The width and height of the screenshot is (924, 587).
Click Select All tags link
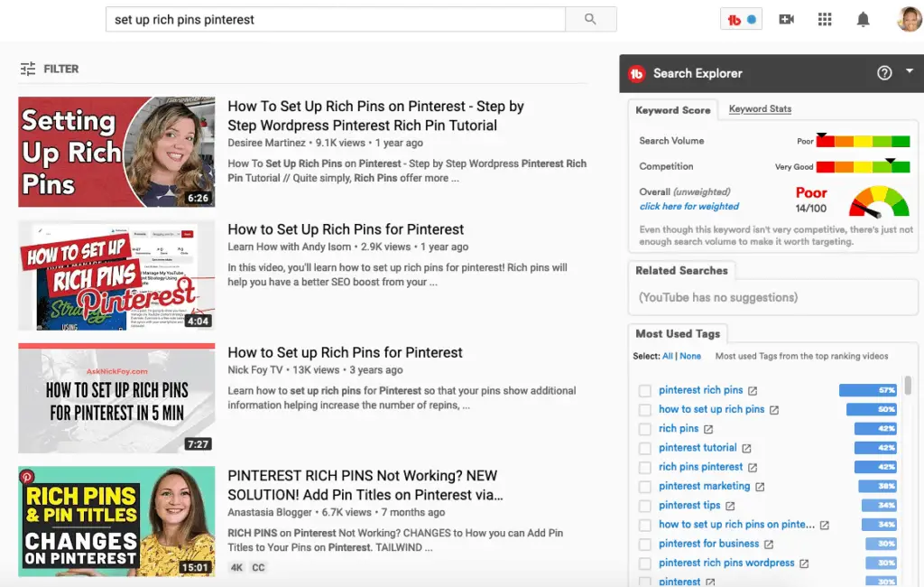coord(667,357)
